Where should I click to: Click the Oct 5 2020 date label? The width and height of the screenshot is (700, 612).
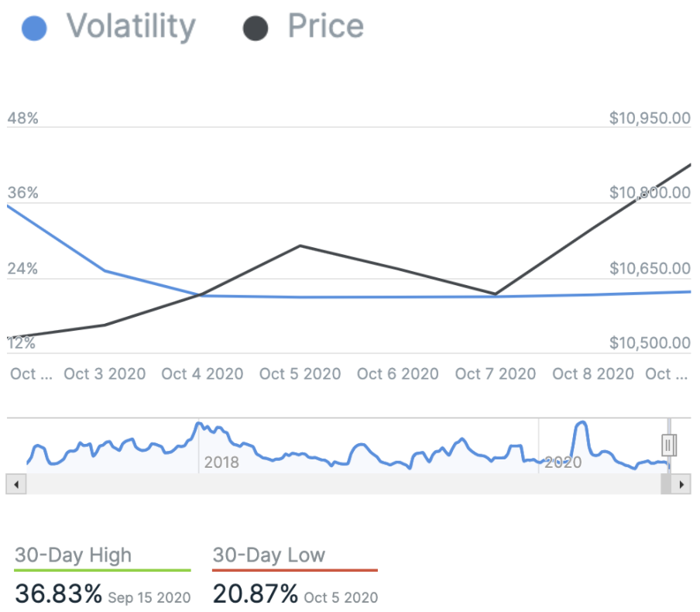[x=300, y=374]
